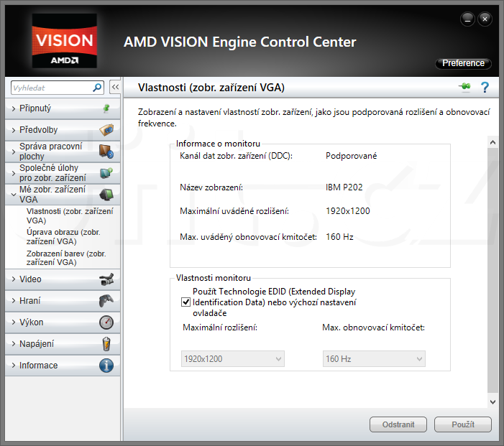Click the green pin icon in header

coord(464,86)
